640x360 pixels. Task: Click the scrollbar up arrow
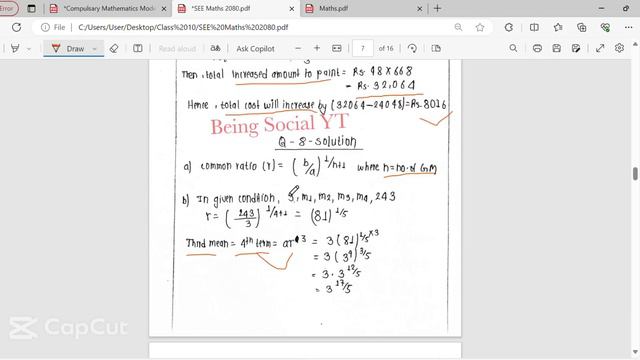pos(636,44)
